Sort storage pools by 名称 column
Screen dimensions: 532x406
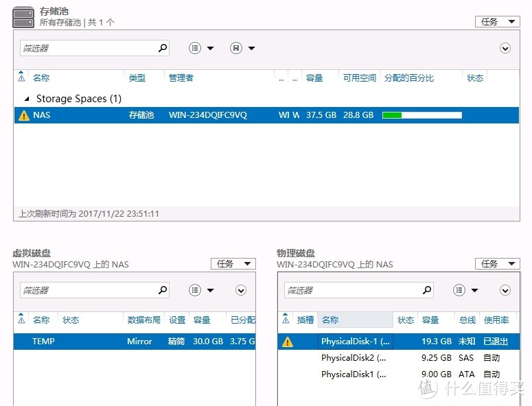coord(41,78)
